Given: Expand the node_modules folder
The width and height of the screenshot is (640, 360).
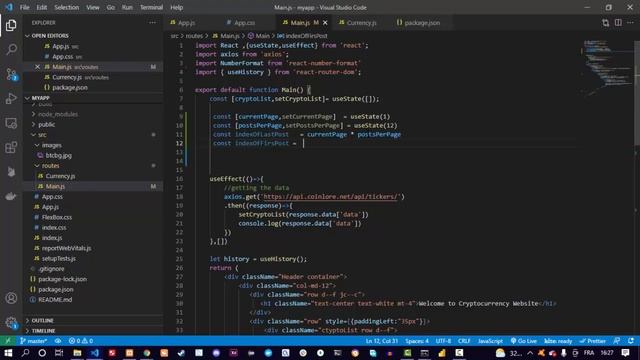Looking at the screenshot, I should pyautogui.click(x=58, y=114).
